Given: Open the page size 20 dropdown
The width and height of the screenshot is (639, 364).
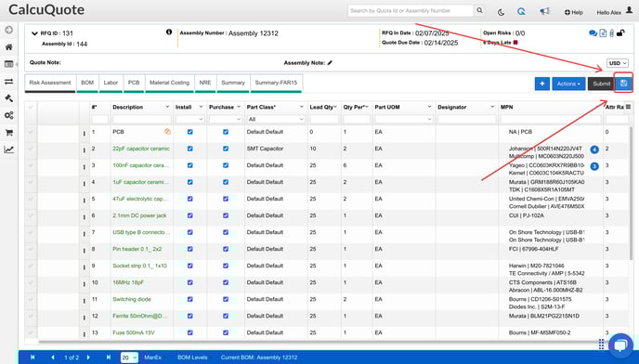Looking at the screenshot, I should click(x=129, y=357).
